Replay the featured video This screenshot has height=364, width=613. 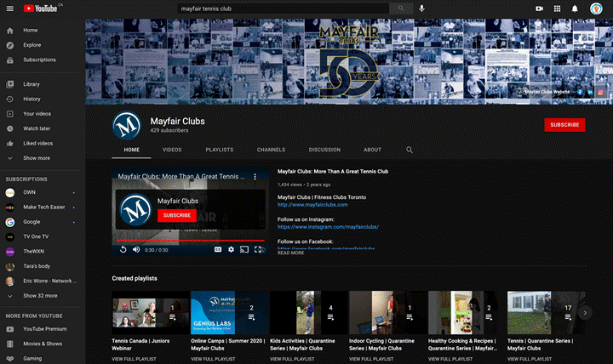tap(123, 249)
